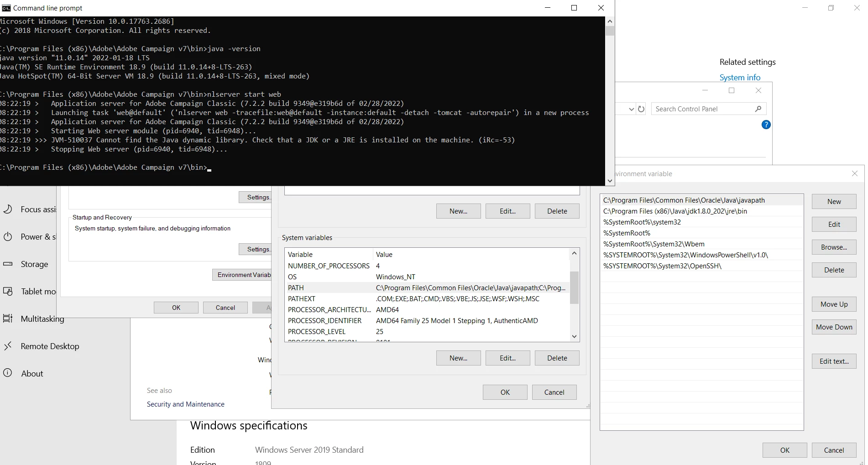The image size is (868, 465).
Task: Click the blue help question mark icon
Action: coord(766,125)
